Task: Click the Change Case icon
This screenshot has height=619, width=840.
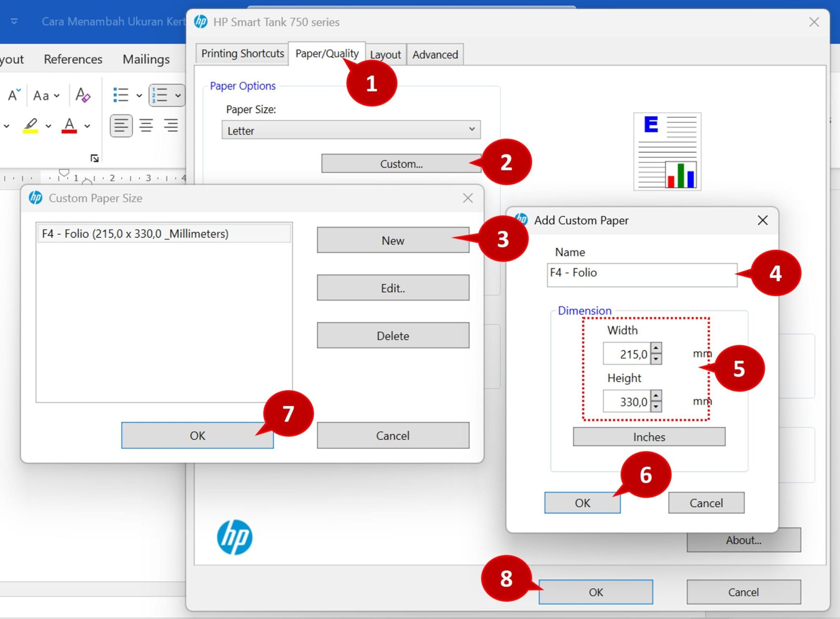Action: pos(41,96)
